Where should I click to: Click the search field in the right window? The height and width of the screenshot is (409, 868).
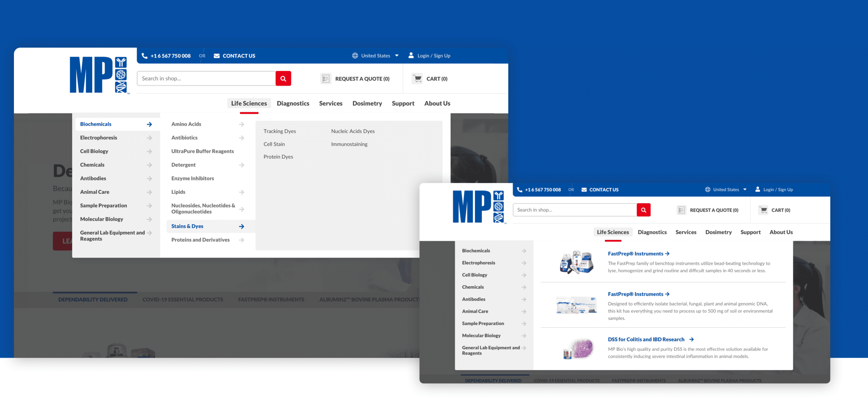coord(575,210)
